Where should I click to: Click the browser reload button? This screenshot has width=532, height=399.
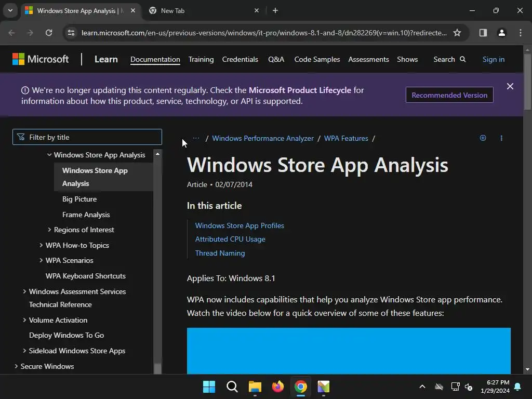[49, 33]
